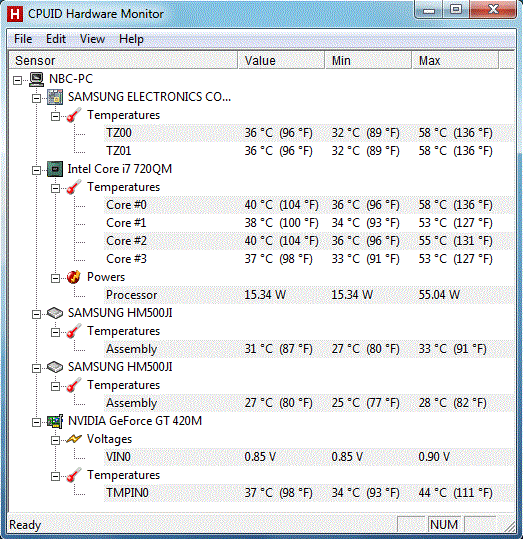This screenshot has width=523, height=539.
Task: Open the Help menu
Action: pos(131,39)
